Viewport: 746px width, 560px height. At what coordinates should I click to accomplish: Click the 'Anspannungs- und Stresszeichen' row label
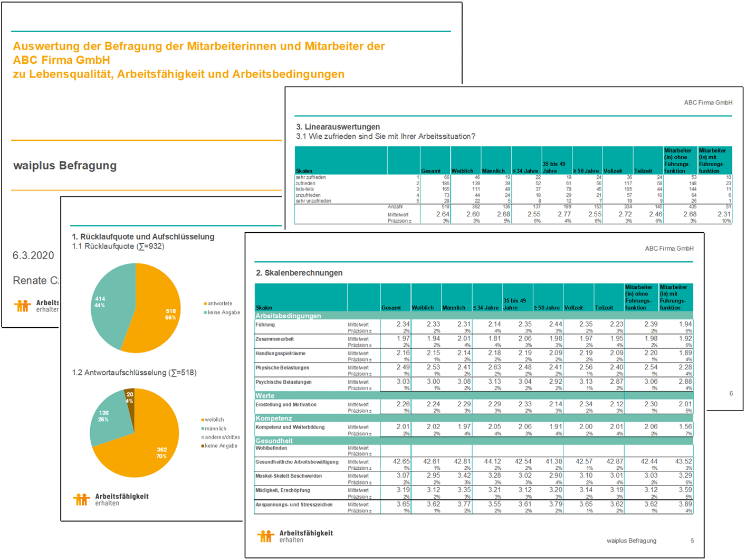[x=294, y=505]
